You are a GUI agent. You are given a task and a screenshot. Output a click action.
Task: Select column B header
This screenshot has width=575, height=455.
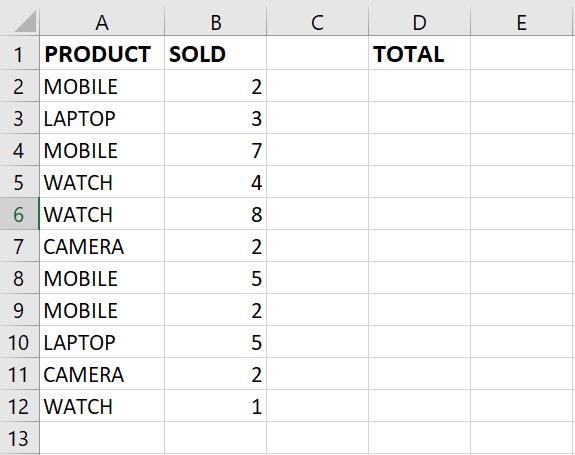pos(216,22)
